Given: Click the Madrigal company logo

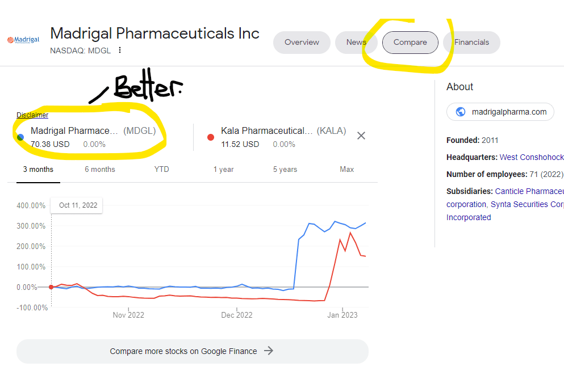Looking at the screenshot, I should coord(23,40).
